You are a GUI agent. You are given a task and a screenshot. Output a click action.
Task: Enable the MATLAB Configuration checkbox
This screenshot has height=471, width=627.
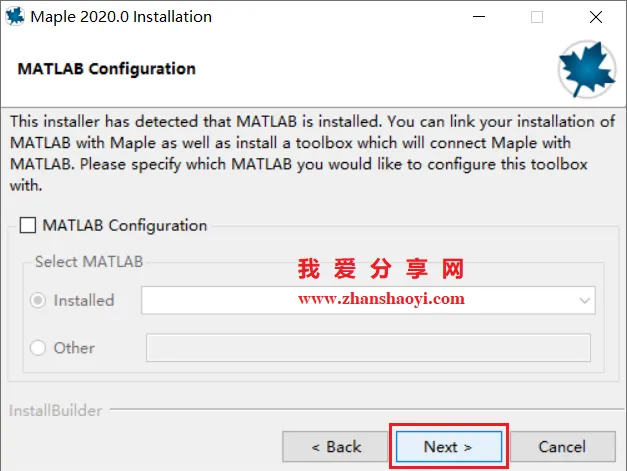tap(28, 225)
